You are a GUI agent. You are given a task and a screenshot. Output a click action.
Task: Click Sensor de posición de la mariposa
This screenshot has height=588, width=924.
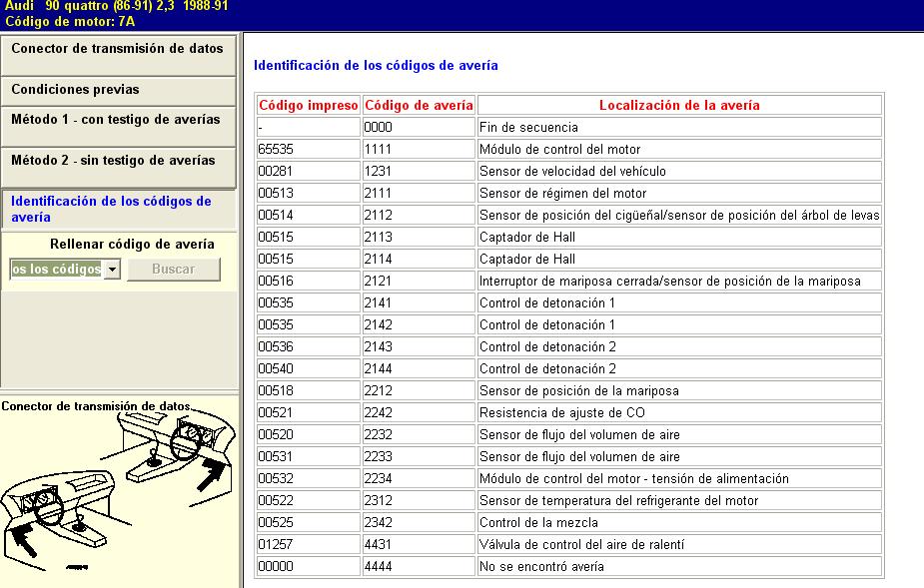(579, 390)
